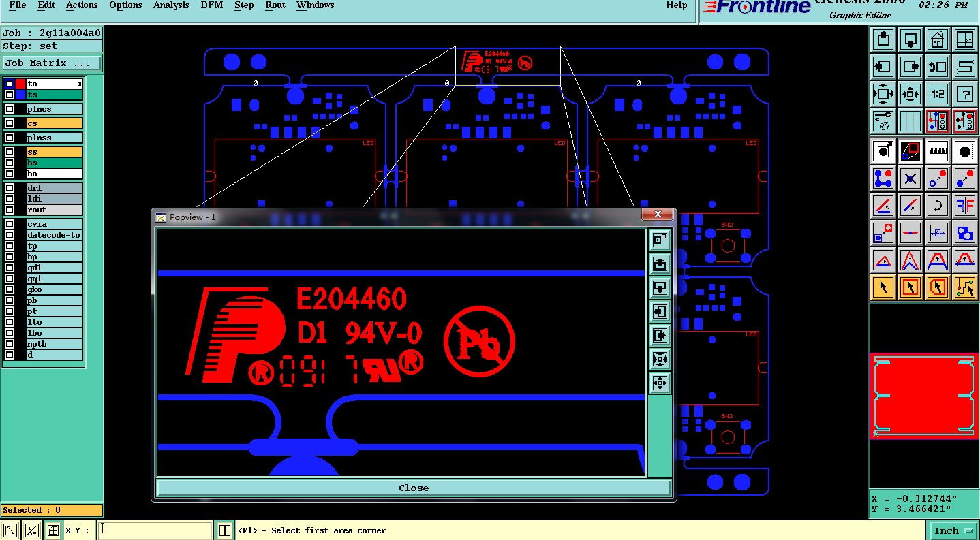Select the ruler measure tool
This screenshot has width=980, height=540.
pos(938,150)
